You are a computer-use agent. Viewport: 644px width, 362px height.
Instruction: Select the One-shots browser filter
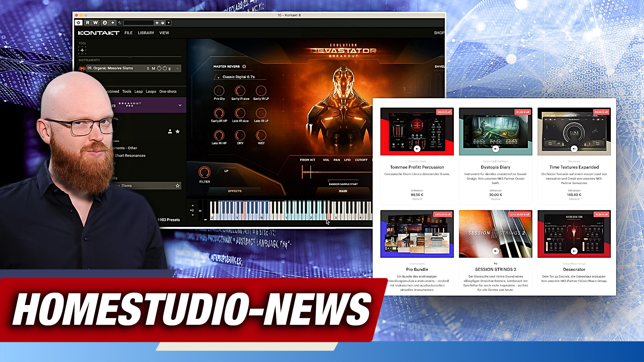pos(168,92)
